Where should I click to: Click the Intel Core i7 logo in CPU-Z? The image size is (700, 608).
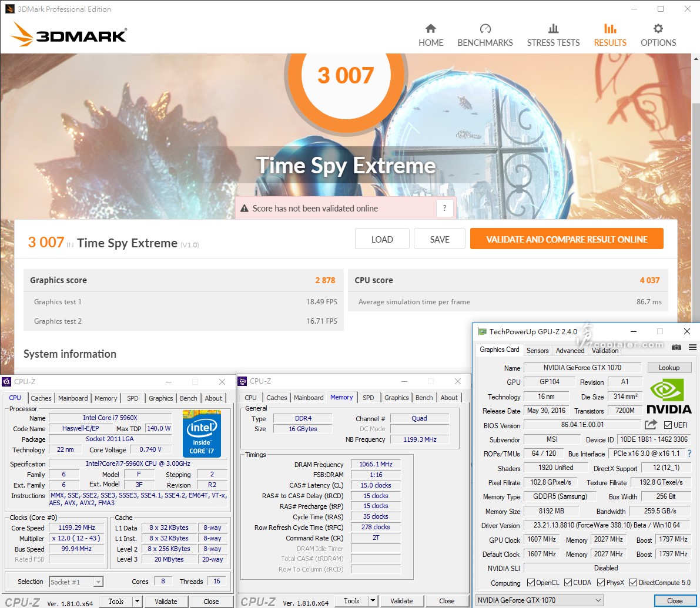202,433
